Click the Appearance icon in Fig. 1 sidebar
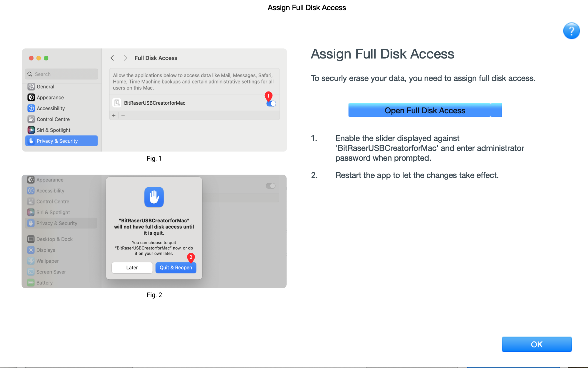The height and width of the screenshot is (368, 588). [x=31, y=97]
